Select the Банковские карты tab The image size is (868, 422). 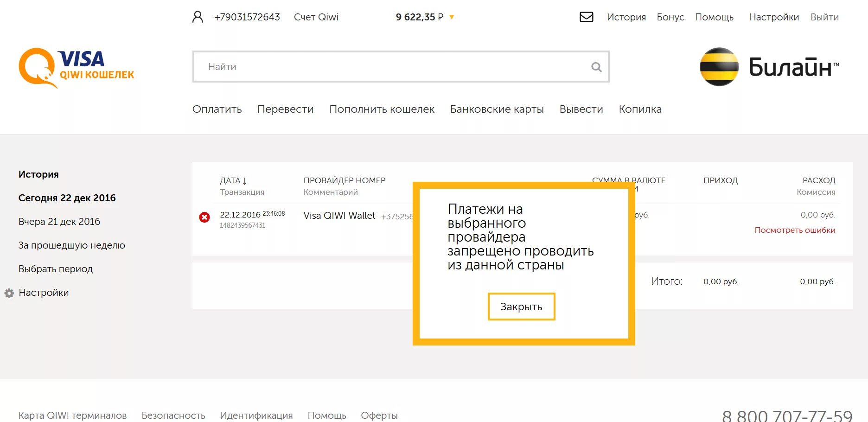(497, 109)
